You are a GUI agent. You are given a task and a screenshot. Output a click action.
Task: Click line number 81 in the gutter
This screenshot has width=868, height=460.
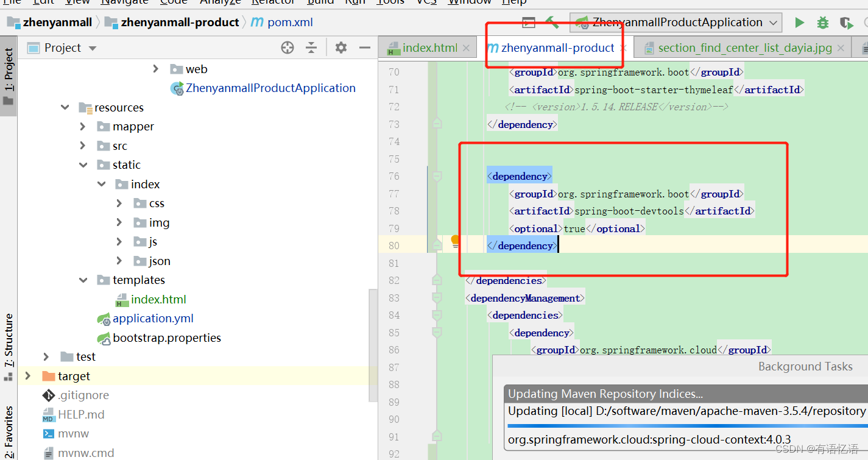click(393, 263)
